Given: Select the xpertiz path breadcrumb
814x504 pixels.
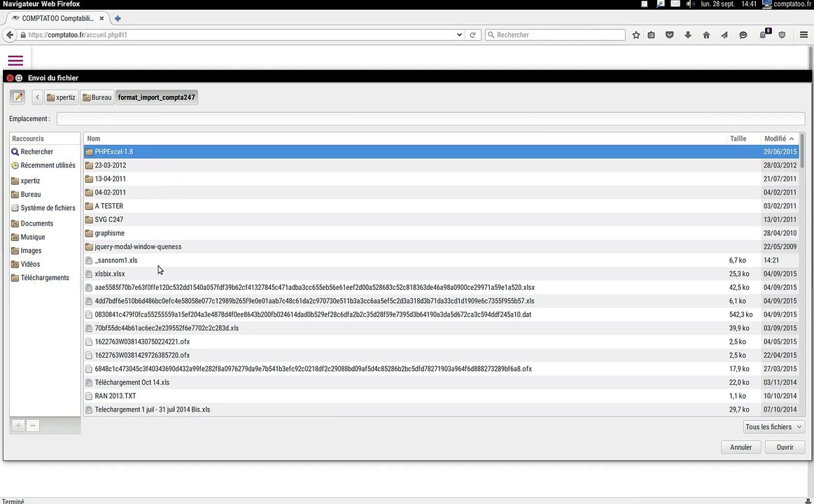Looking at the screenshot, I should click(x=62, y=97).
